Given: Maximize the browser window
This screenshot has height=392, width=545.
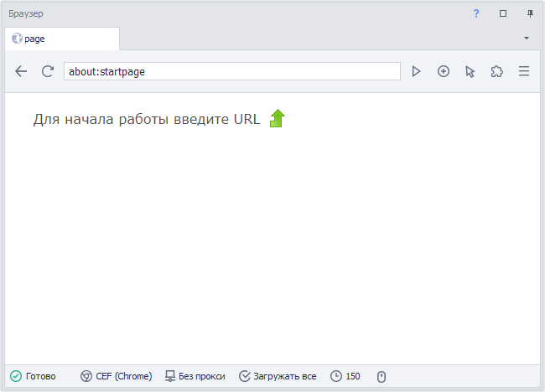Looking at the screenshot, I should click(x=503, y=13).
